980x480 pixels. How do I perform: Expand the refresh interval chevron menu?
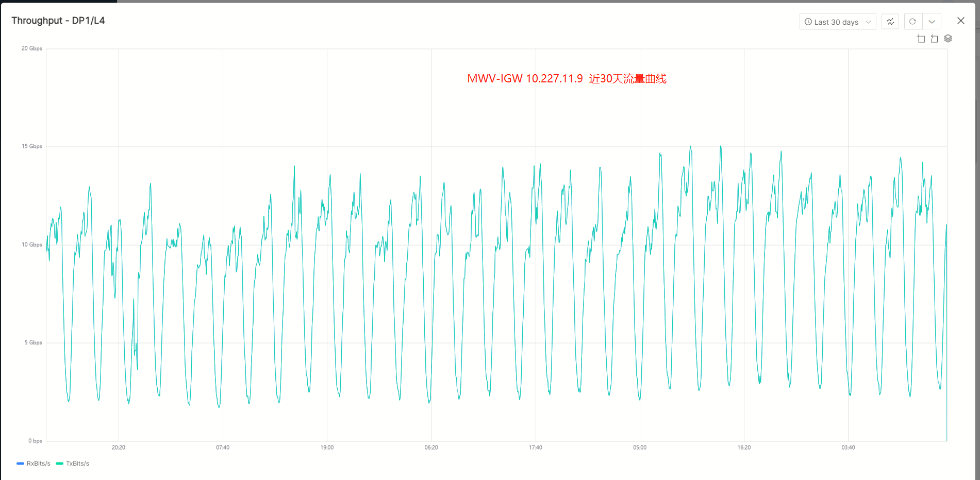932,22
